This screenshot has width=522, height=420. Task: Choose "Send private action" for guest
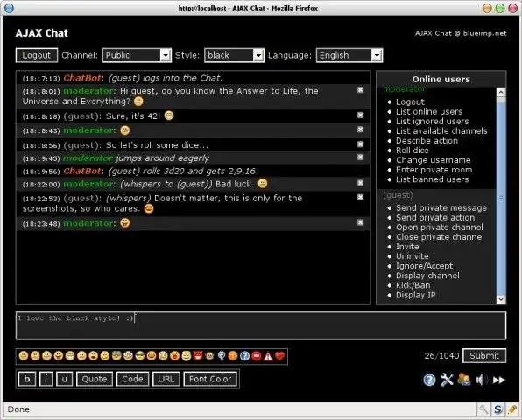(x=435, y=218)
